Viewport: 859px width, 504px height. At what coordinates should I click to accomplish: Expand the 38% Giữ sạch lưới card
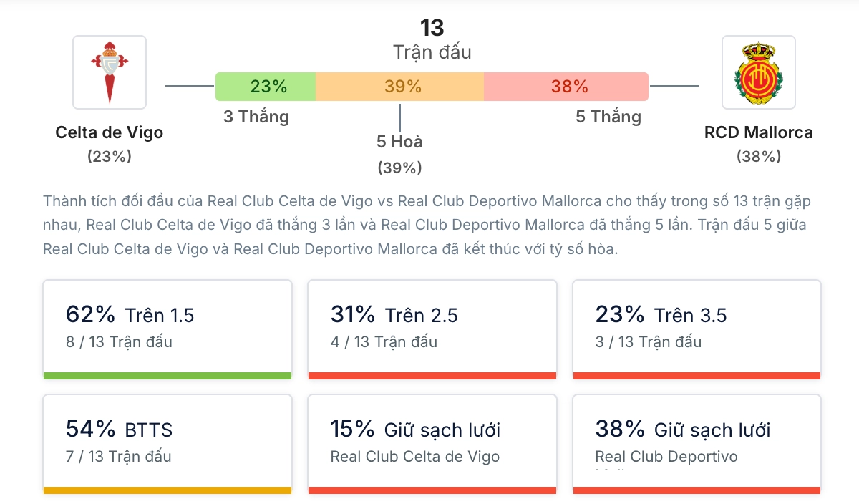tap(697, 442)
